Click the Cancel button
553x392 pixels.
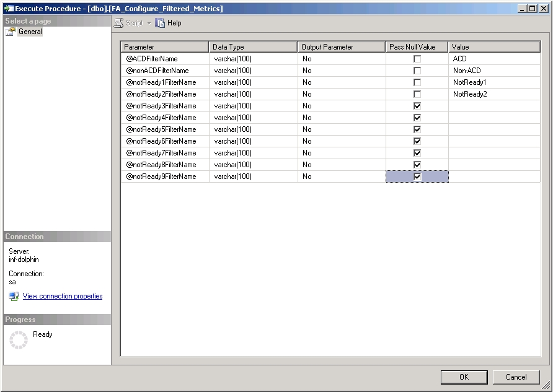516,377
